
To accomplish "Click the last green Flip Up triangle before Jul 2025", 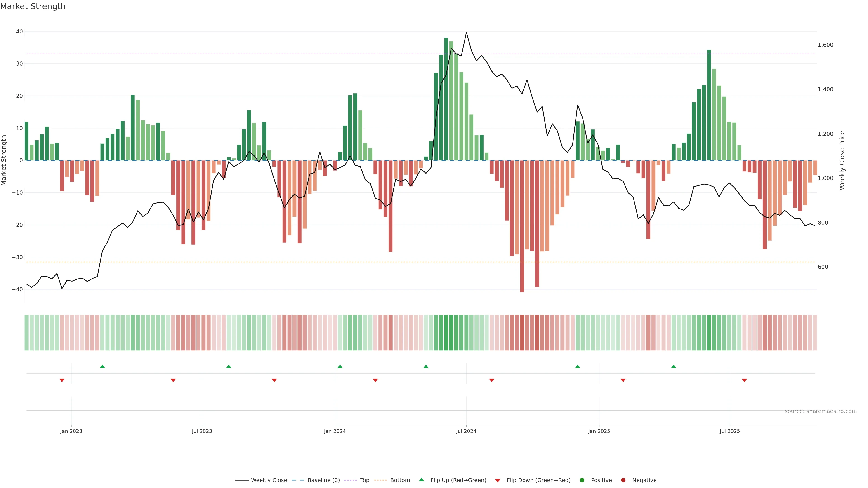I will (674, 366).
